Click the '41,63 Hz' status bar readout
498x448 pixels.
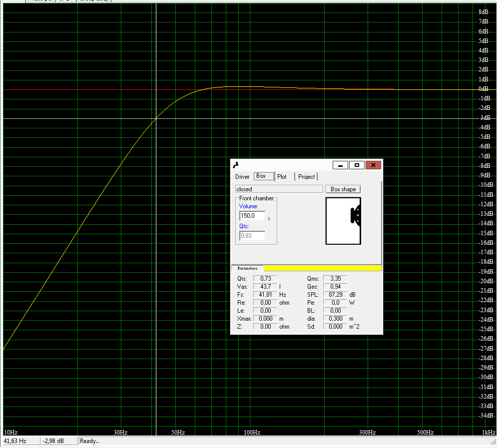pos(21,441)
